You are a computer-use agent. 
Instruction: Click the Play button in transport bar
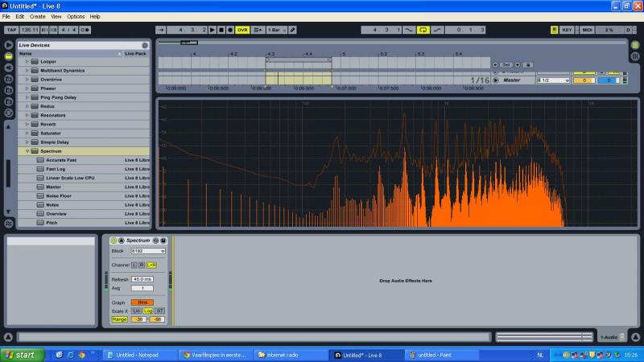pos(213,30)
